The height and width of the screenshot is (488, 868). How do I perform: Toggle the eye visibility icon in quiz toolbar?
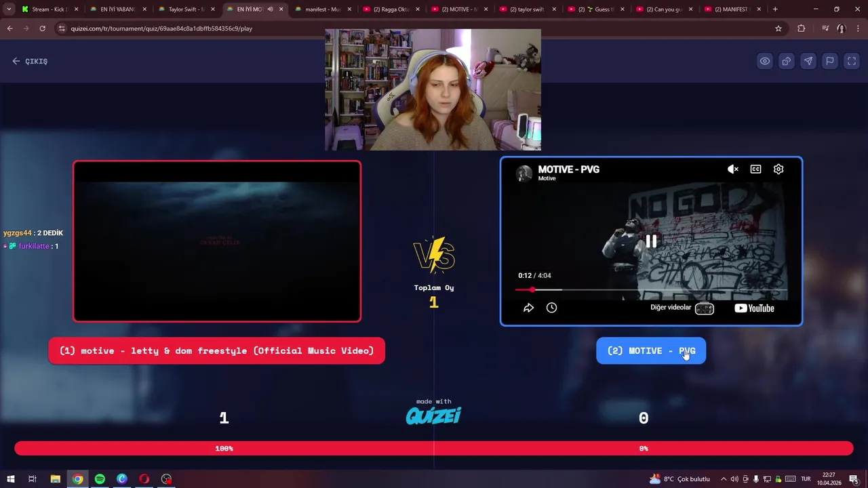click(x=765, y=61)
